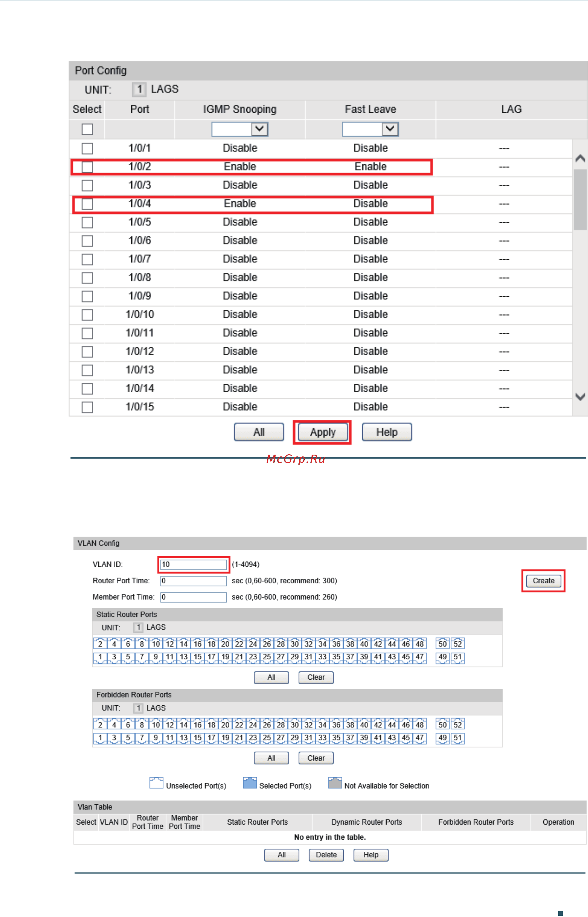Click scroll down arrow of port list
Image resolution: width=588 pixels, height=917 pixels.
tap(580, 396)
